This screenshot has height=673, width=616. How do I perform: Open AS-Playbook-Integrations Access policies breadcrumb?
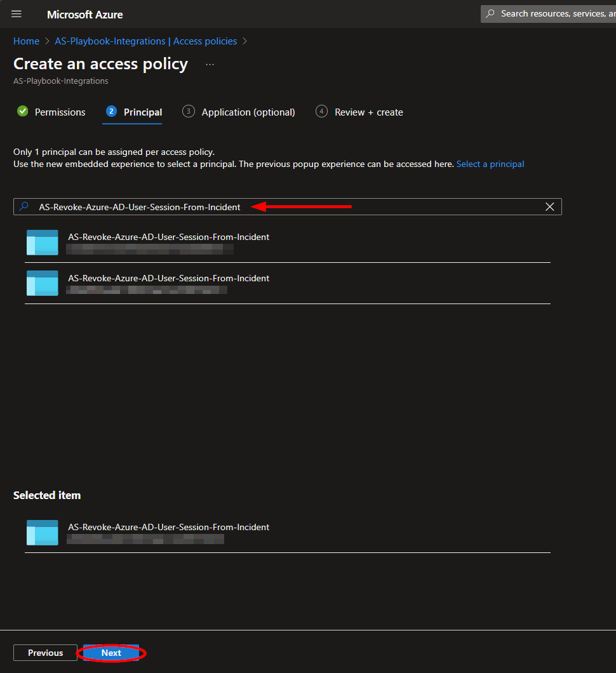click(146, 41)
